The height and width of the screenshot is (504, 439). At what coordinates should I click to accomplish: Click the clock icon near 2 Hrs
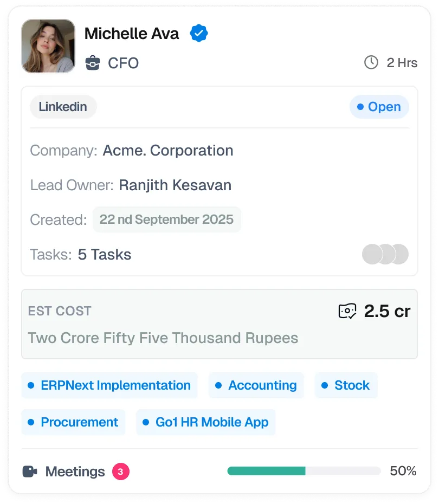[x=371, y=63]
